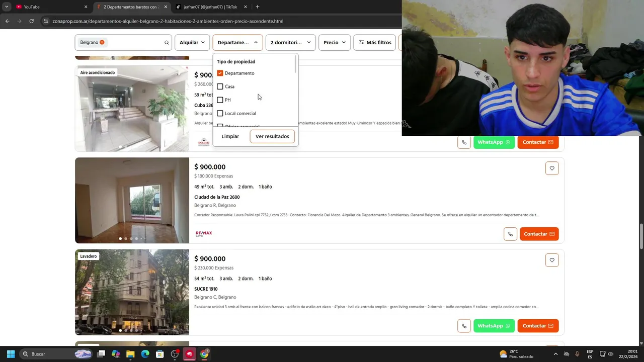Save Ciudad de la Paz 2600 listing to favorites
The image size is (644, 362).
tap(552, 168)
